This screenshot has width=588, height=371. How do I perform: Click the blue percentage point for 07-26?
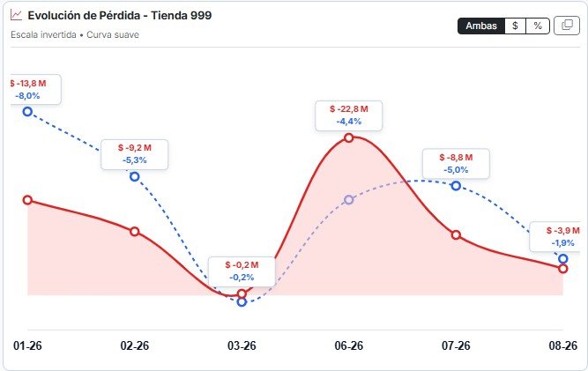coord(456,185)
